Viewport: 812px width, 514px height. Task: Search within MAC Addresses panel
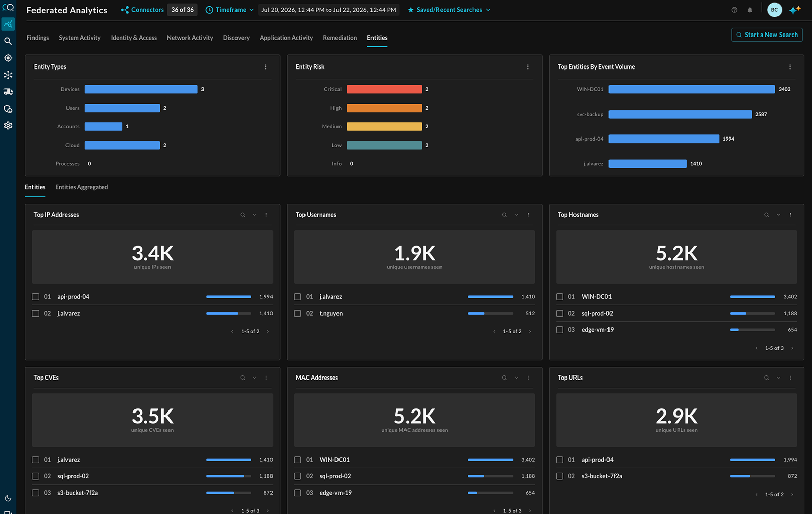pos(504,378)
